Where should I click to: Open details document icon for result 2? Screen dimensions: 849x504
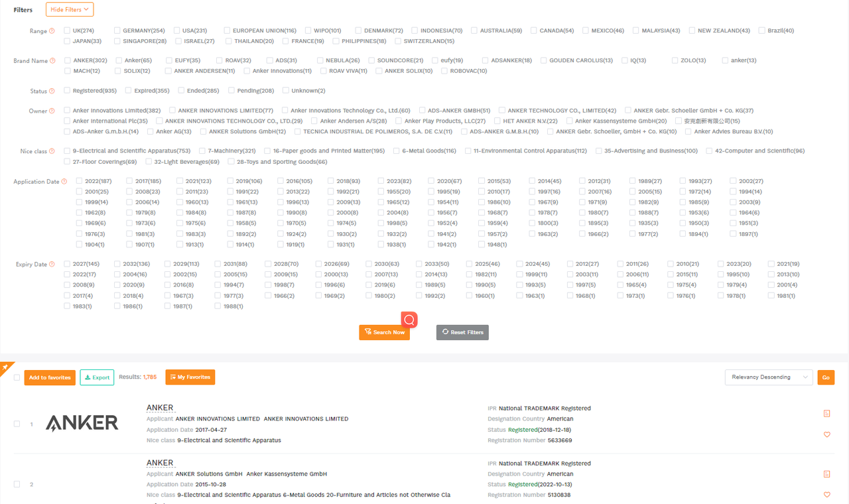pyautogui.click(x=826, y=474)
